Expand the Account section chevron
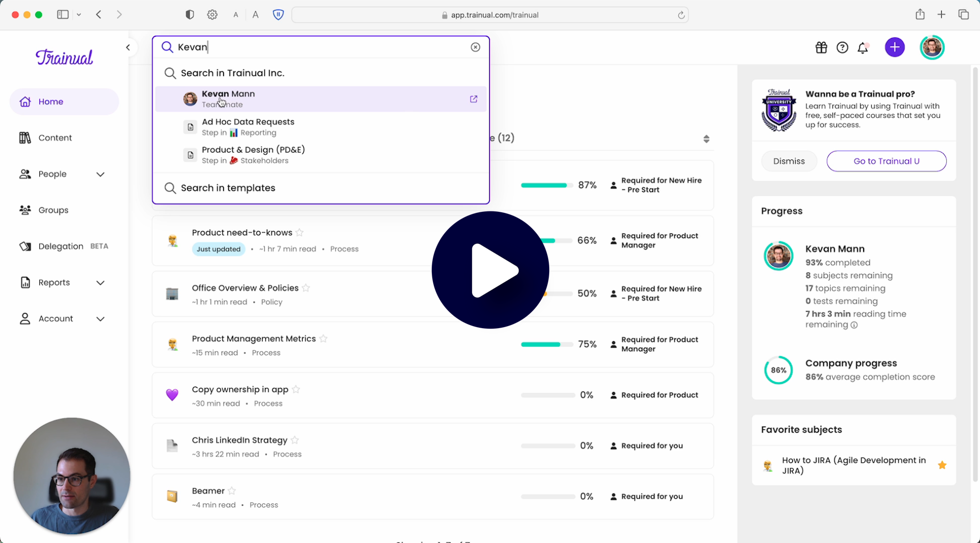Screen dimensions: 980x543 101,318
